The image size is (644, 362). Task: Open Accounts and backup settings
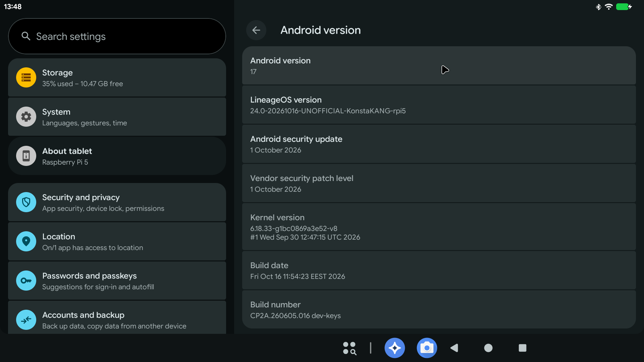(117, 317)
